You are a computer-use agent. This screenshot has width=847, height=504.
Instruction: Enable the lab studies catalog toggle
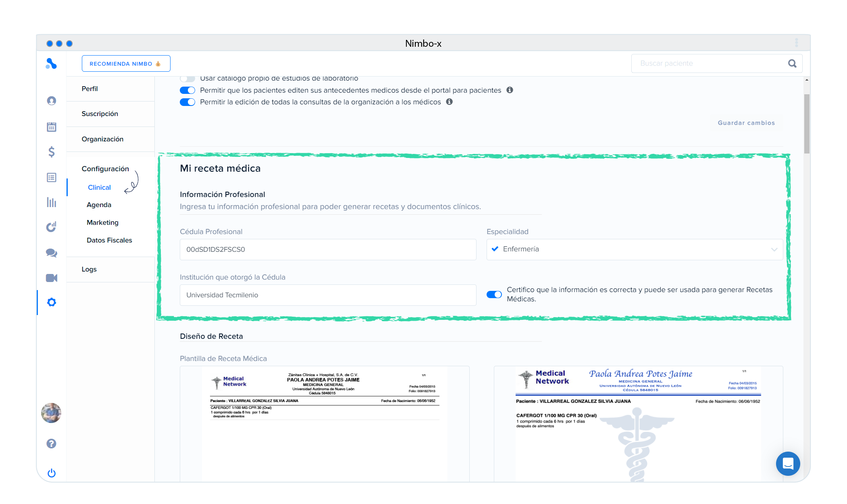click(x=187, y=78)
